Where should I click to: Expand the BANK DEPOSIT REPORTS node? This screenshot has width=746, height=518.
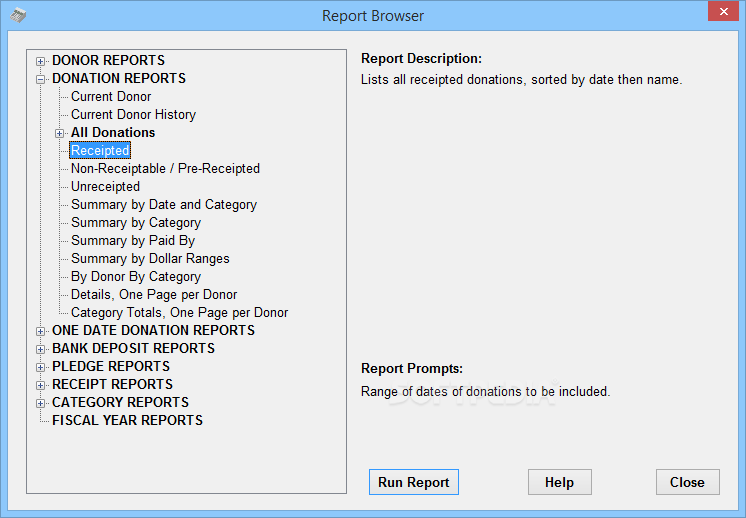[x=40, y=350]
